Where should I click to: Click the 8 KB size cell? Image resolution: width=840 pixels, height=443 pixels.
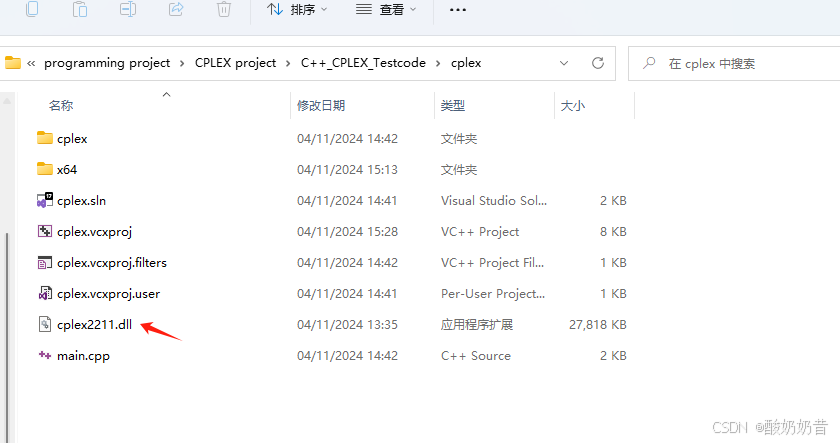pyautogui.click(x=613, y=232)
